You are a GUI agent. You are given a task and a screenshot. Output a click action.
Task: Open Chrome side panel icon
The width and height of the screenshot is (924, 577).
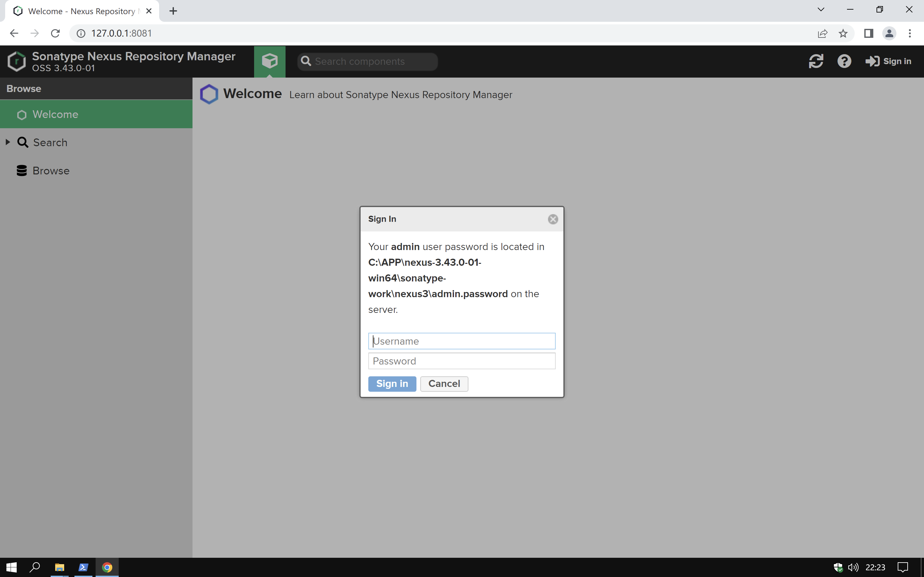(868, 34)
